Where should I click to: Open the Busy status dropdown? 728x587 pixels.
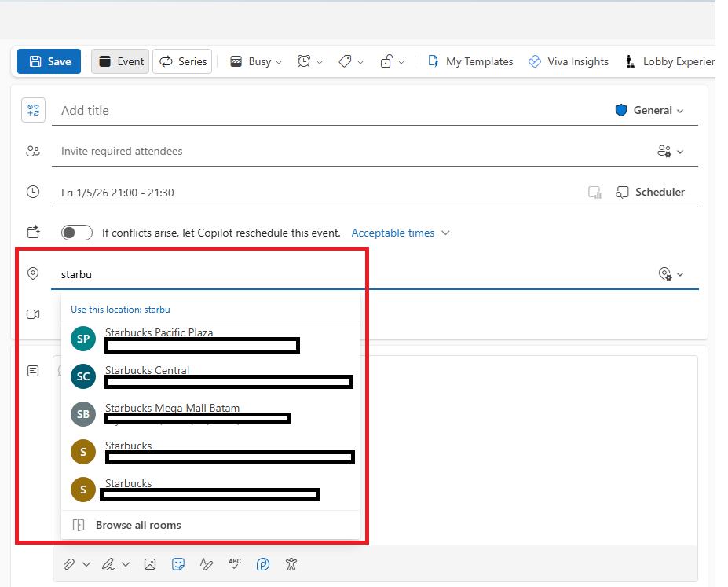[x=256, y=61]
